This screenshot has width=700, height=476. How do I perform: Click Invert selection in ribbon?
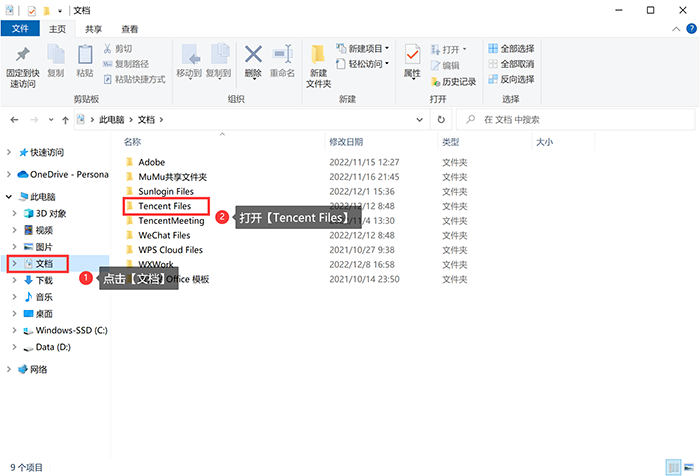tap(512, 79)
